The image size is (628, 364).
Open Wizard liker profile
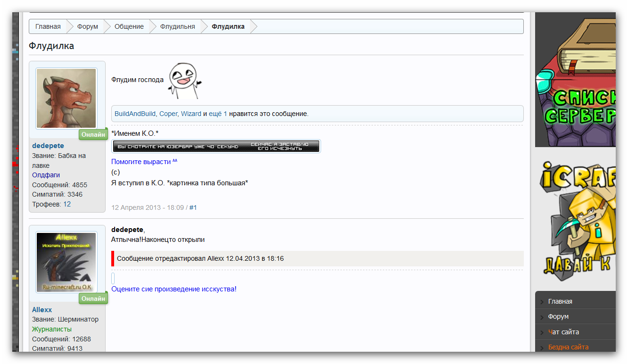click(x=191, y=114)
